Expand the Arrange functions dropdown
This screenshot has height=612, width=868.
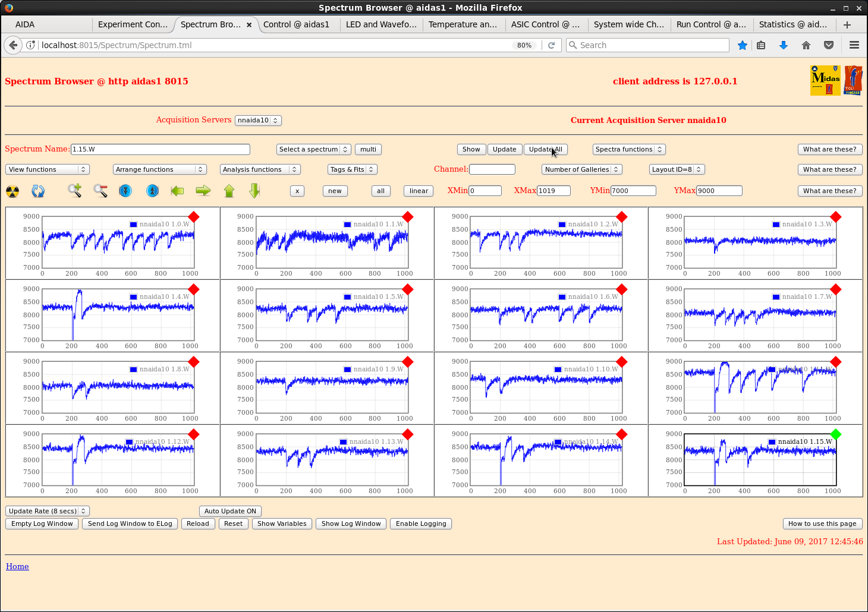pos(160,169)
